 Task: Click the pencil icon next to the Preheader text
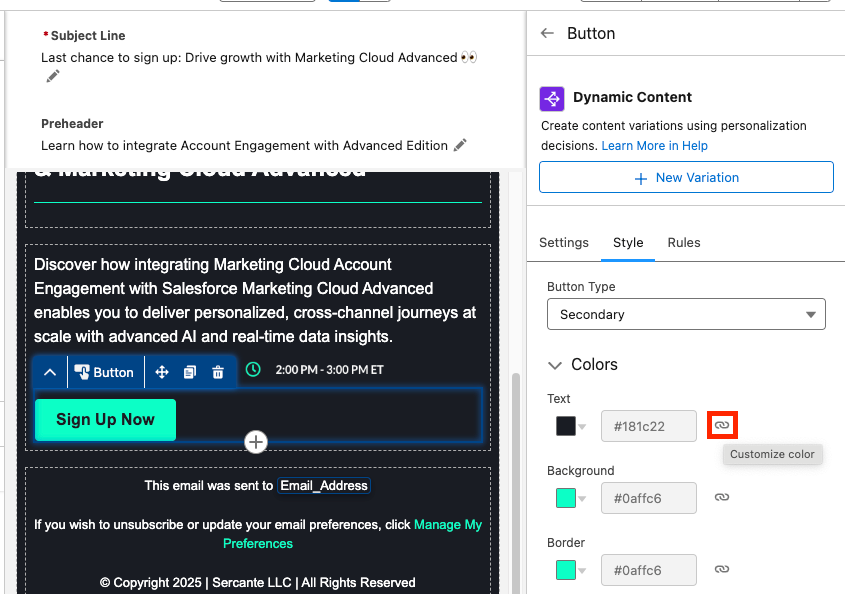(x=460, y=144)
